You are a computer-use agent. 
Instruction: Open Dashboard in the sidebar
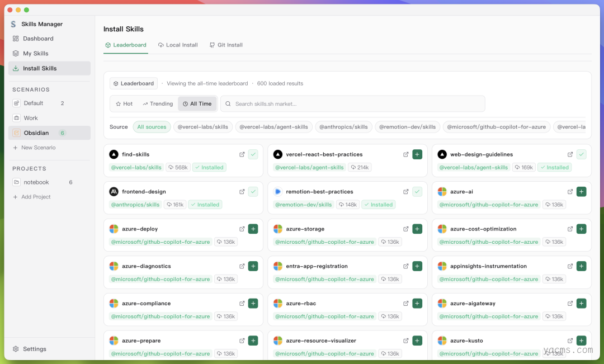coord(49,39)
